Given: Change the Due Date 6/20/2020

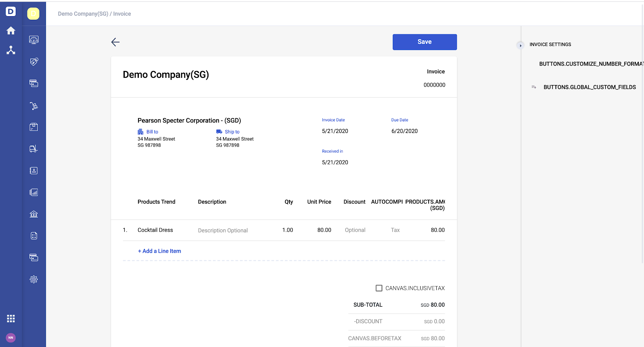Looking at the screenshot, I should coord(405,131).
